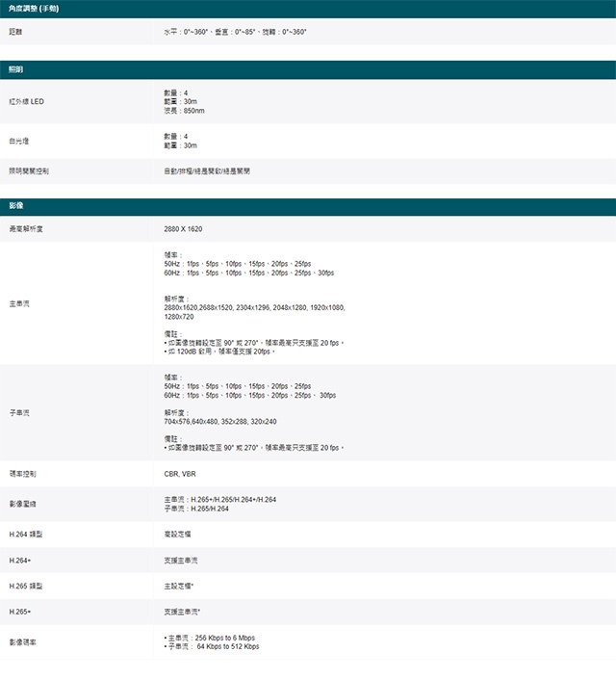Click the CBR, VBR value text
Screen dimensions: 616x679
[x=180, y=474]
